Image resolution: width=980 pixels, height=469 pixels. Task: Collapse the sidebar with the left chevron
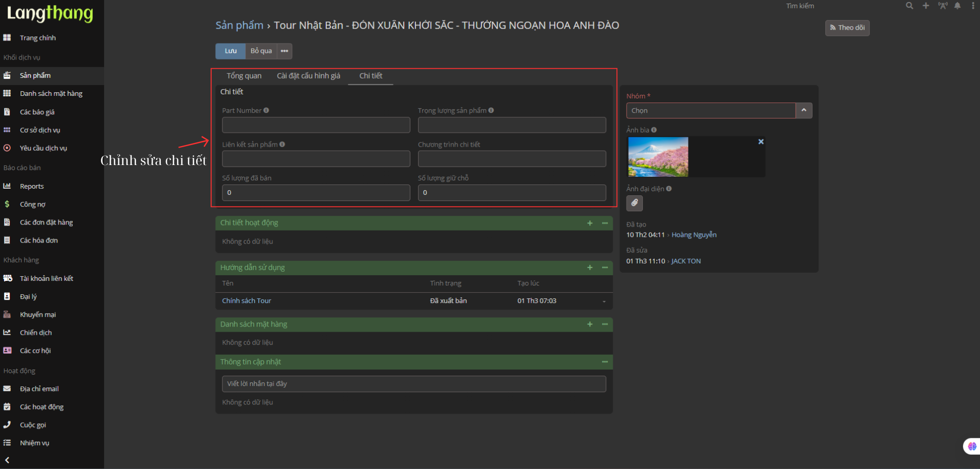tap(7, 460)
